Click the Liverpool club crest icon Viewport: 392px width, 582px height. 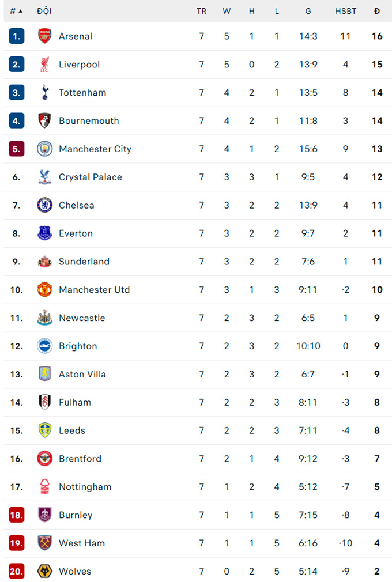pos(44,65)
